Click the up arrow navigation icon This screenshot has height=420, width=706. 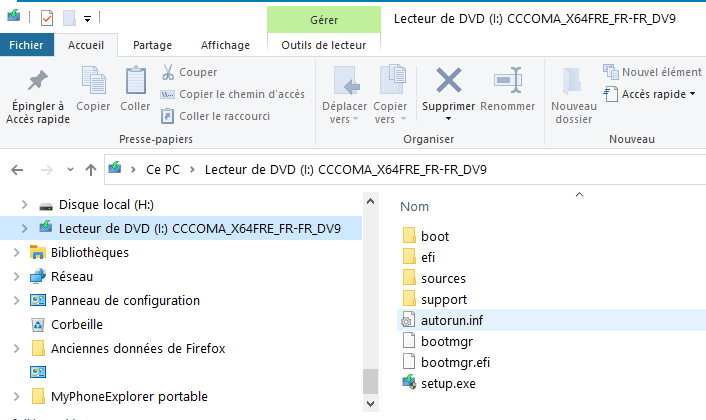91,169
